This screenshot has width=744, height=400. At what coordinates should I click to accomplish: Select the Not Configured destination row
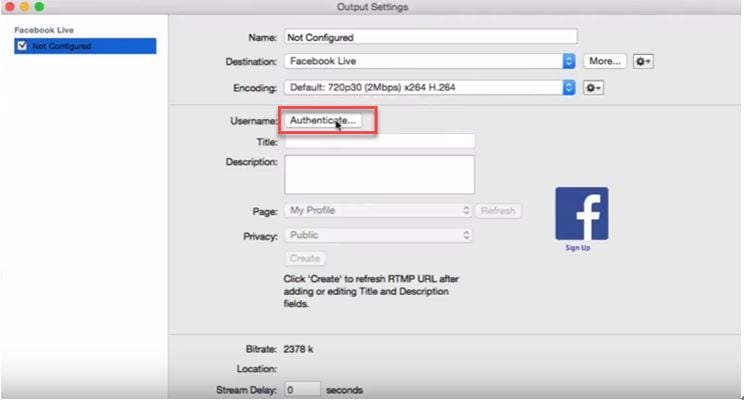(x=85, y=46)
